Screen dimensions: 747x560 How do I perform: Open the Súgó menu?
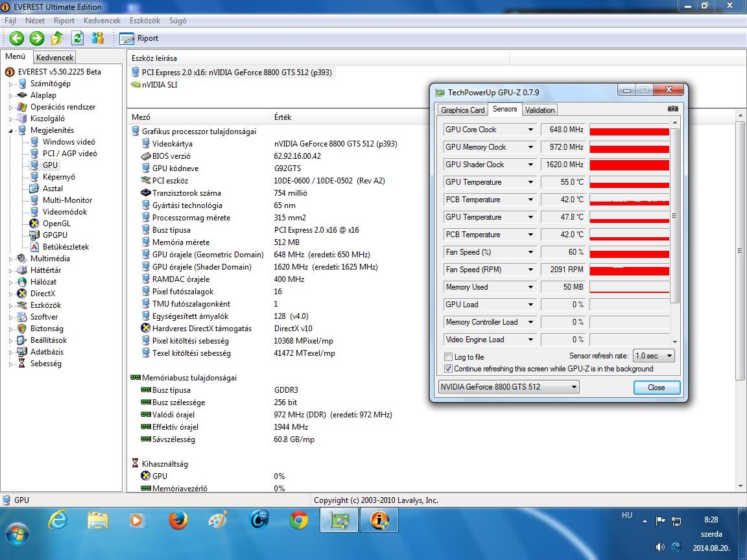coord(178,21)
